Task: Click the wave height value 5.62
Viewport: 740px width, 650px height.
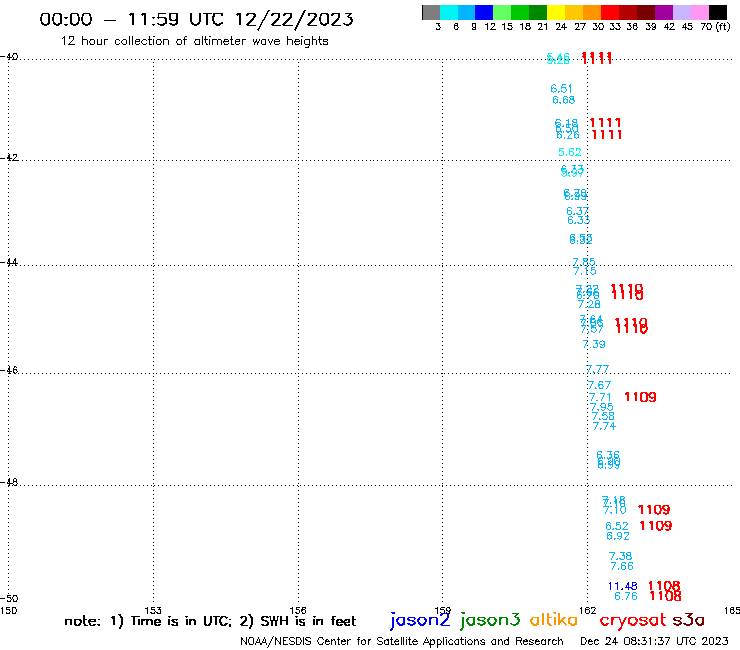Action: pyautogui.click(x=570, y=152)
